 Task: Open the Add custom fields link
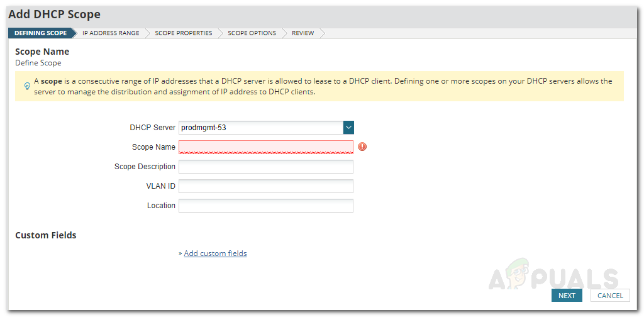[215, 253]
